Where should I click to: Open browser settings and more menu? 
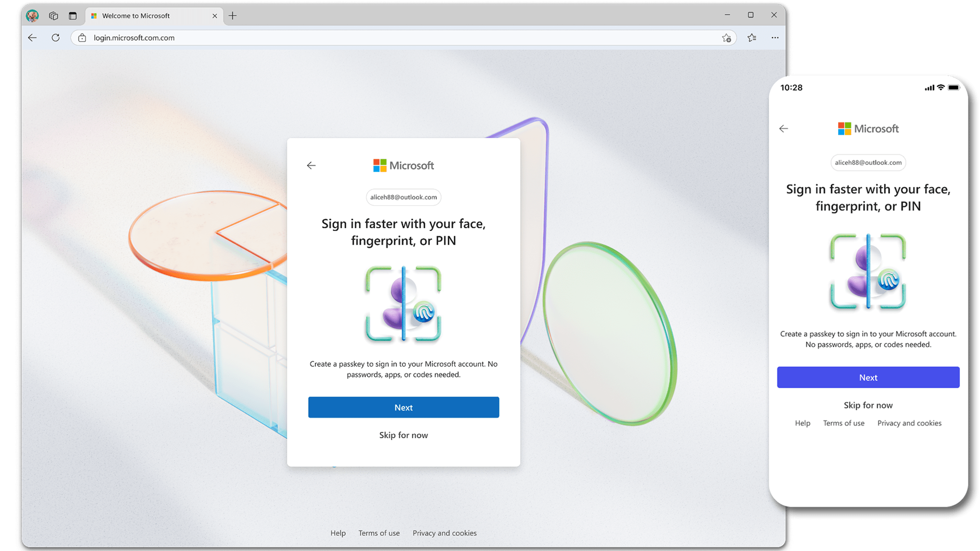[x=775, y=38]
